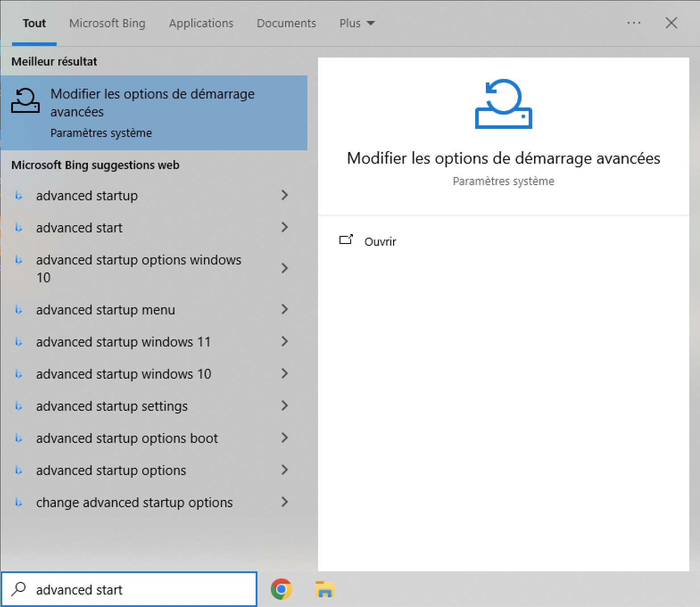The height and width of the screenshot is (607, 700).
Task: Click the recovery icon in best result
Action: 25,101
